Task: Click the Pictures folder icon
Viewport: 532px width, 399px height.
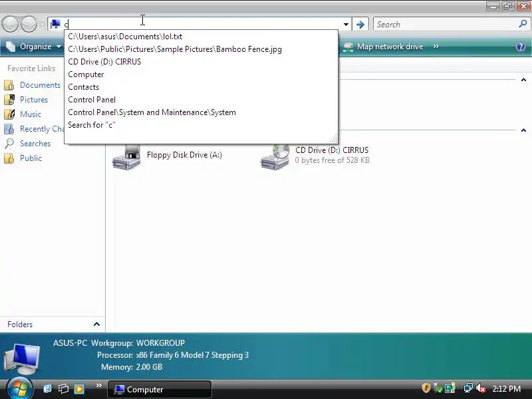Action: tap(9, 100)
